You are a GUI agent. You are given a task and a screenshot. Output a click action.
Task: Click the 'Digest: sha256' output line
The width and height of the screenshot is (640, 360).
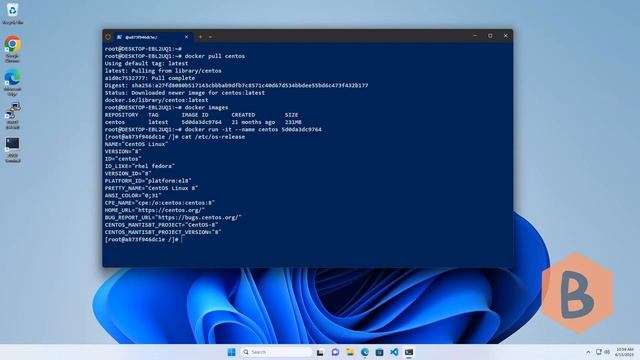pyautogui.click(x=236, y=85)
